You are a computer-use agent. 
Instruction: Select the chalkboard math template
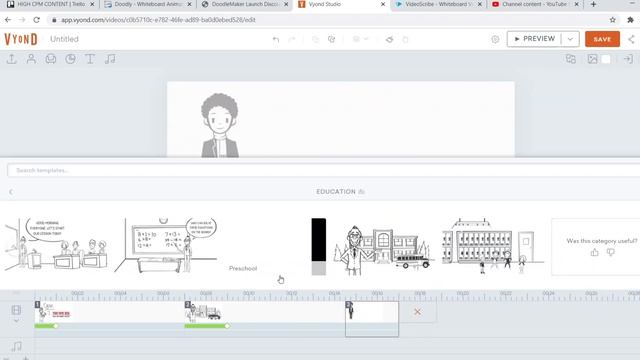[x=165, y=245]
